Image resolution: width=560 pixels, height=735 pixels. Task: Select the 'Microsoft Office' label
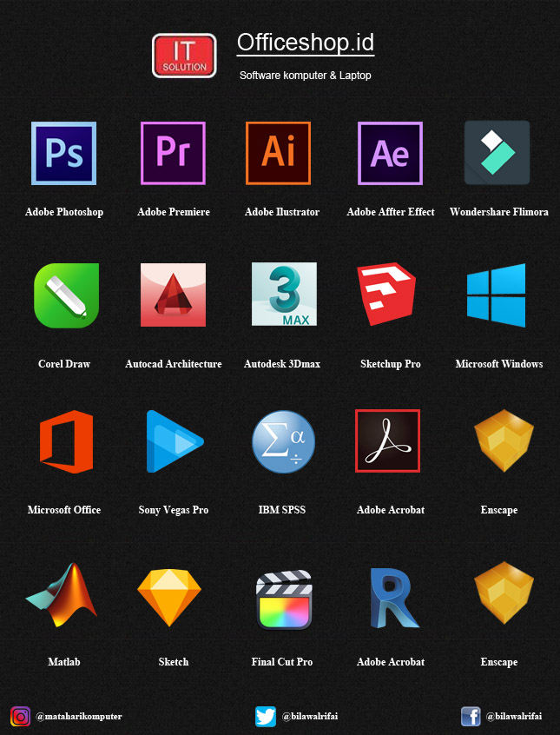tap(64, 510)
